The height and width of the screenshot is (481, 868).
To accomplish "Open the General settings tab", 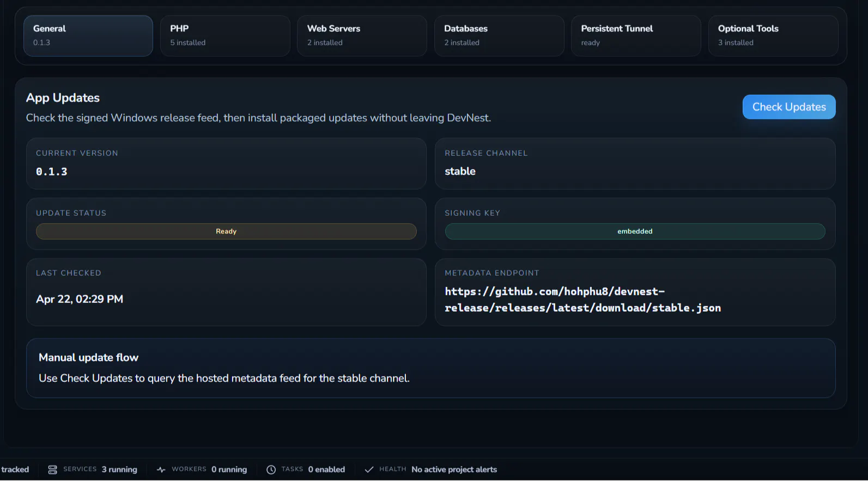I will (88, 35).
